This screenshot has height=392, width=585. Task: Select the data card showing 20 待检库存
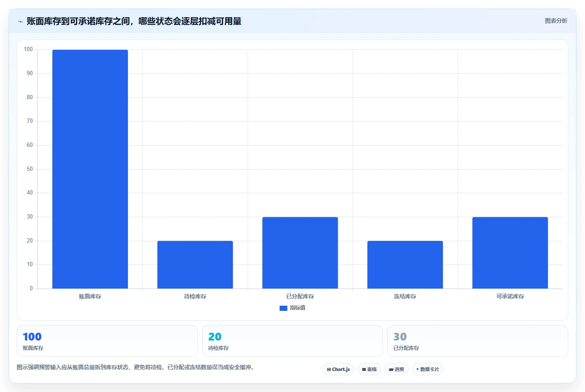pos(292,341)
